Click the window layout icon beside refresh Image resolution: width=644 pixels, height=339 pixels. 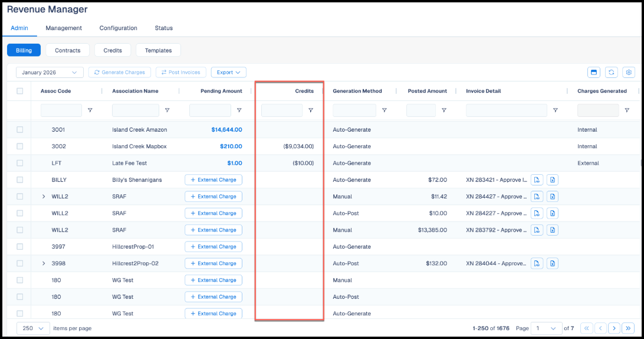[593, 73]
